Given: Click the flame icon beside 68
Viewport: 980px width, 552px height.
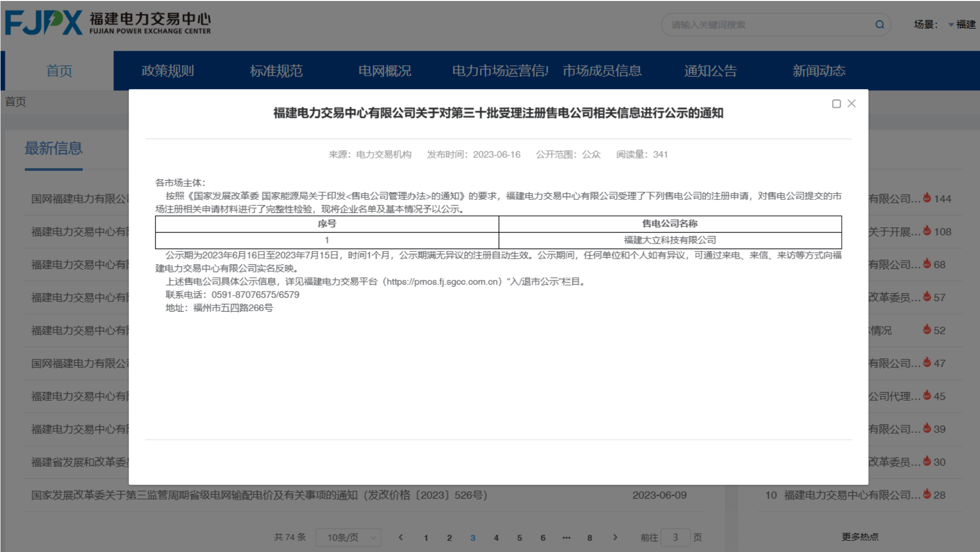Looking at the screenshot, I should tap(927, 263).
